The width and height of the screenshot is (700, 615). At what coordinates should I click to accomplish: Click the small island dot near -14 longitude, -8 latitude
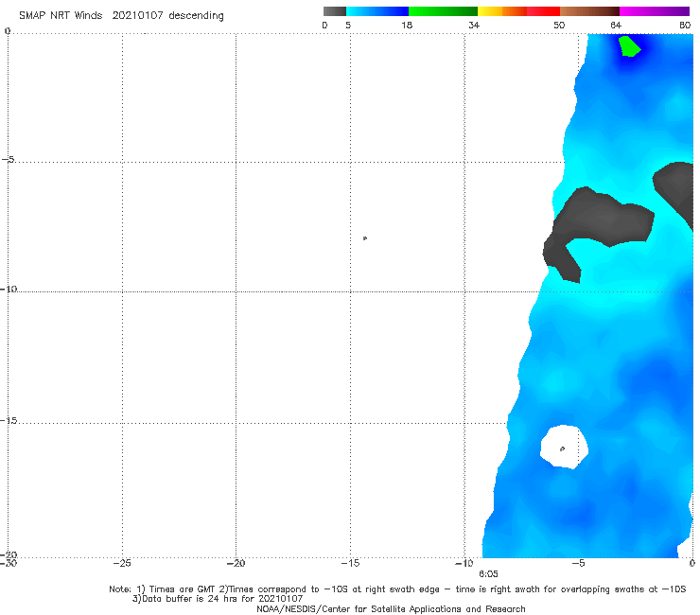(365, 238)
